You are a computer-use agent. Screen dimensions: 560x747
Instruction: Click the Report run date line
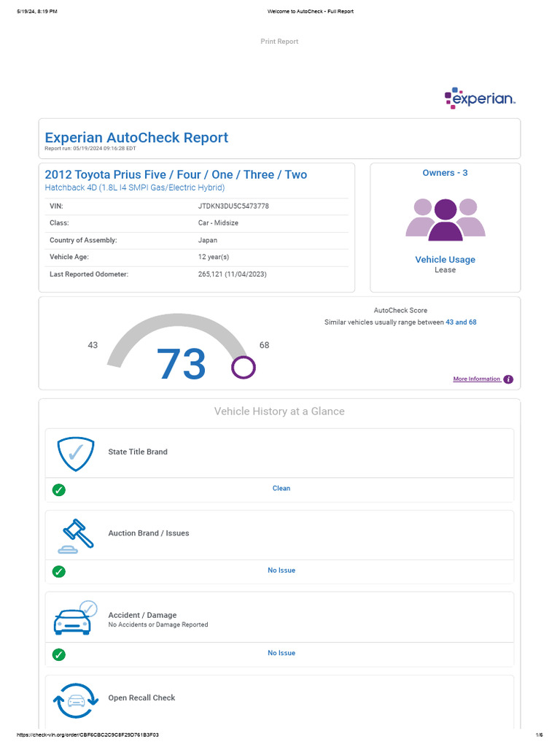(90, 149)
